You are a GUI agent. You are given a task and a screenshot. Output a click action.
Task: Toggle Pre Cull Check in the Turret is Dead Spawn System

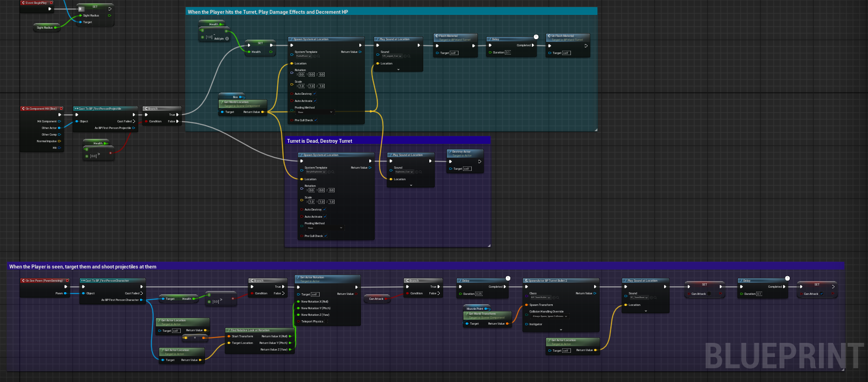[326, 236]
